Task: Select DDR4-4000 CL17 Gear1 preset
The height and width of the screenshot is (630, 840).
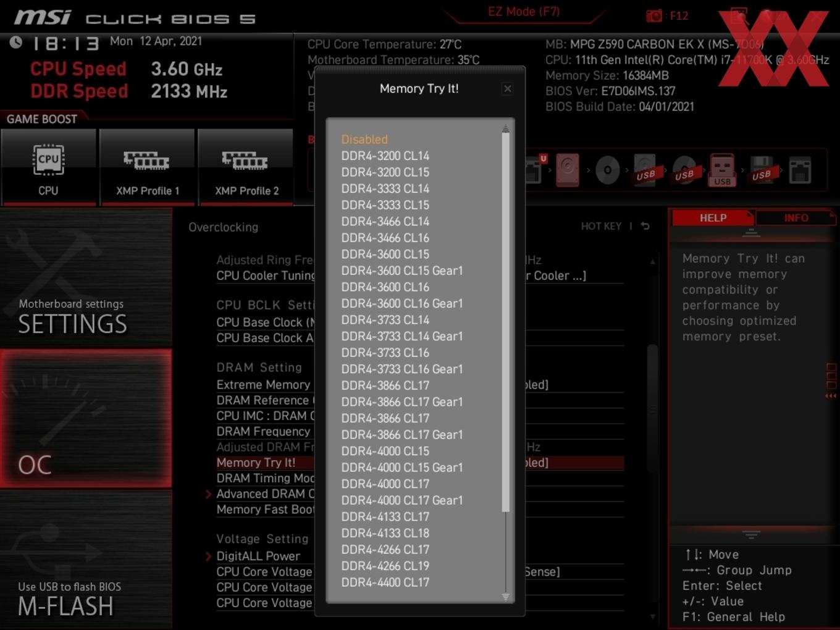Action: (402, 500)
